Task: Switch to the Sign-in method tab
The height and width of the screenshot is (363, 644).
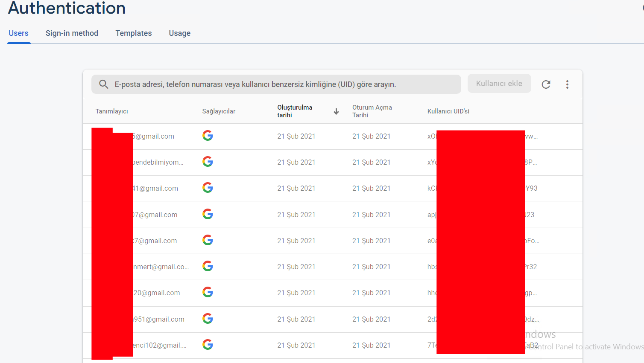Action: point(72,33)
